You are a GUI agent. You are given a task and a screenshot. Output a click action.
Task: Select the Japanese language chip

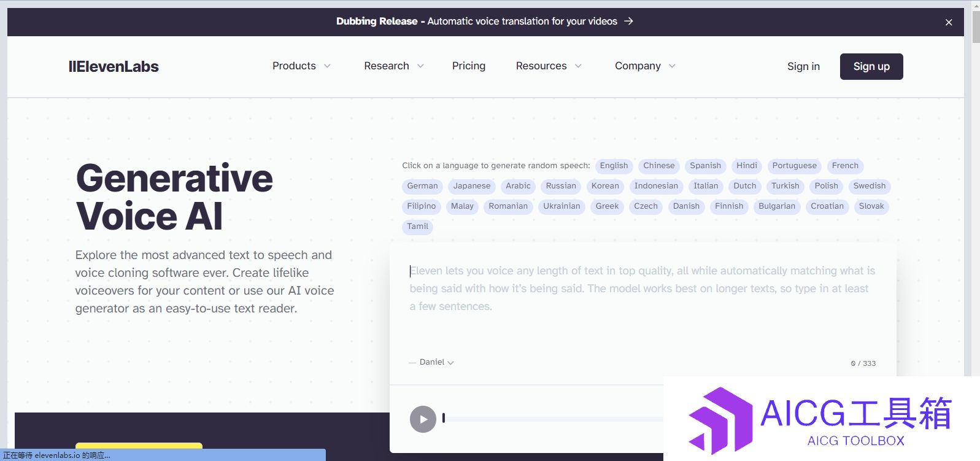(472, 186)
